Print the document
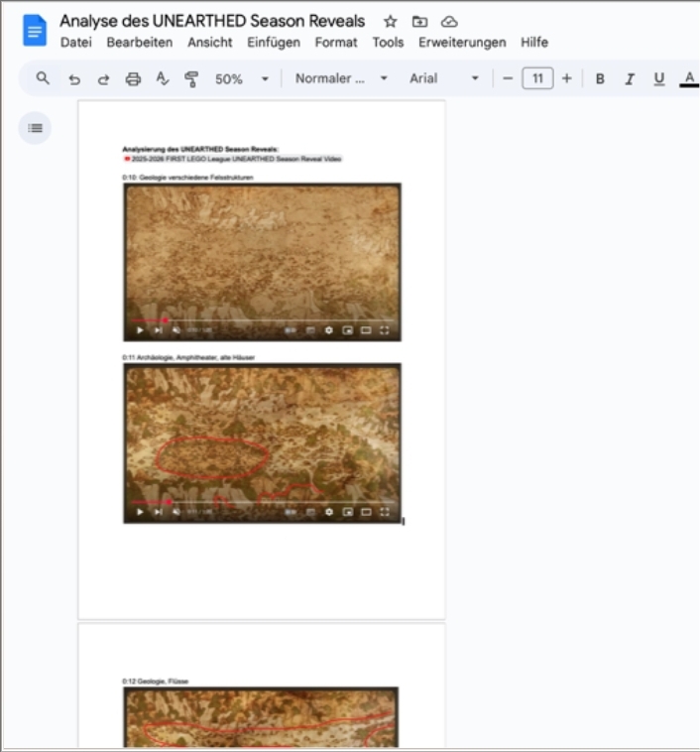 (x=133, y=78)
